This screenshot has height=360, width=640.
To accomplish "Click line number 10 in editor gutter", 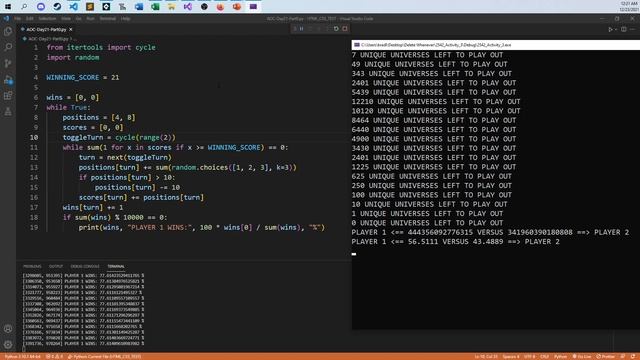I will coord(34,138).
